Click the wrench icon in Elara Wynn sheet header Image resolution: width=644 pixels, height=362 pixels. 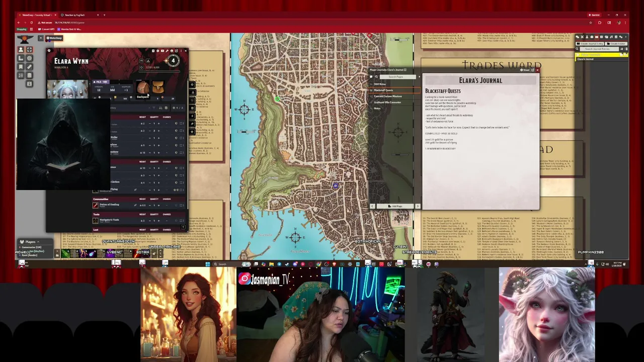point(167,51)
